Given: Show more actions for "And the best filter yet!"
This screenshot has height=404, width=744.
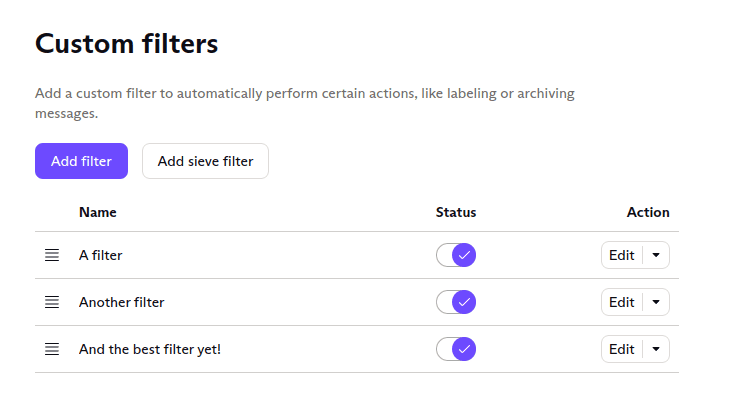Looking at the screenshot, I should 656,349.
